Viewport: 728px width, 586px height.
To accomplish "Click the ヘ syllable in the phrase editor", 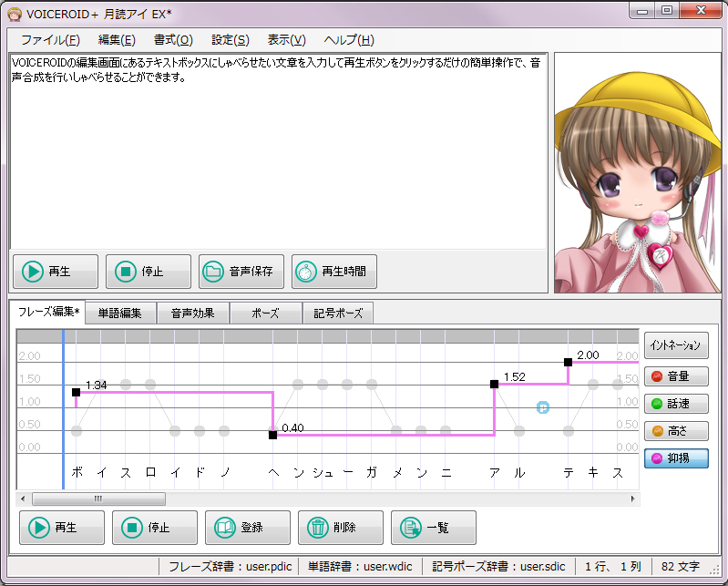I will (x=273, y=473).
